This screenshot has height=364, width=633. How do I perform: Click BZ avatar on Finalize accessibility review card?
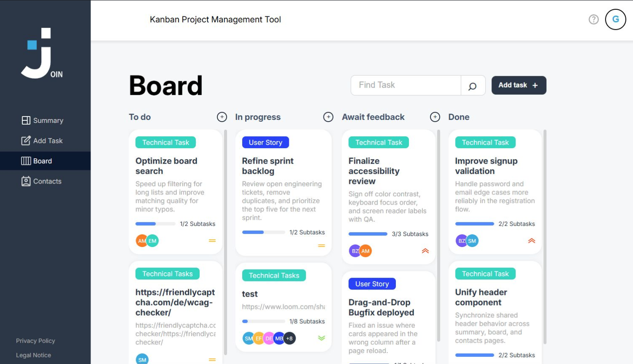click(x=354, y=251)
